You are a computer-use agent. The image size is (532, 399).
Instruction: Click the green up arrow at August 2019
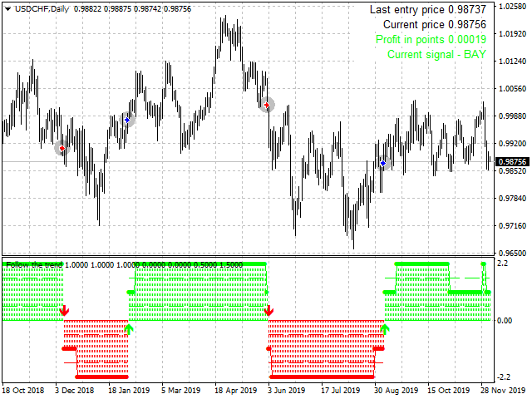(x=384, y=329)
